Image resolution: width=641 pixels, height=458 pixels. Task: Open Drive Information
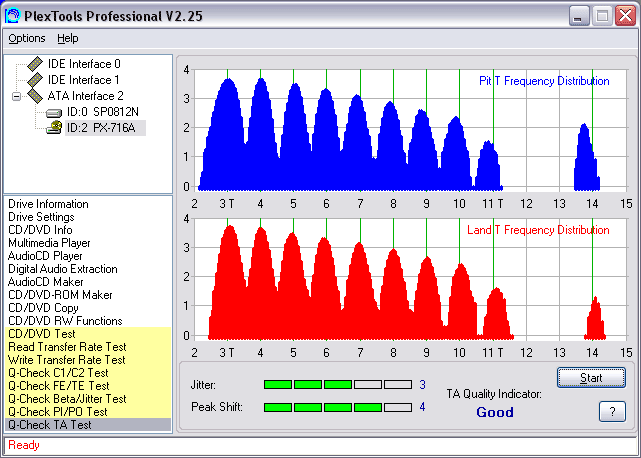(48, 204)
